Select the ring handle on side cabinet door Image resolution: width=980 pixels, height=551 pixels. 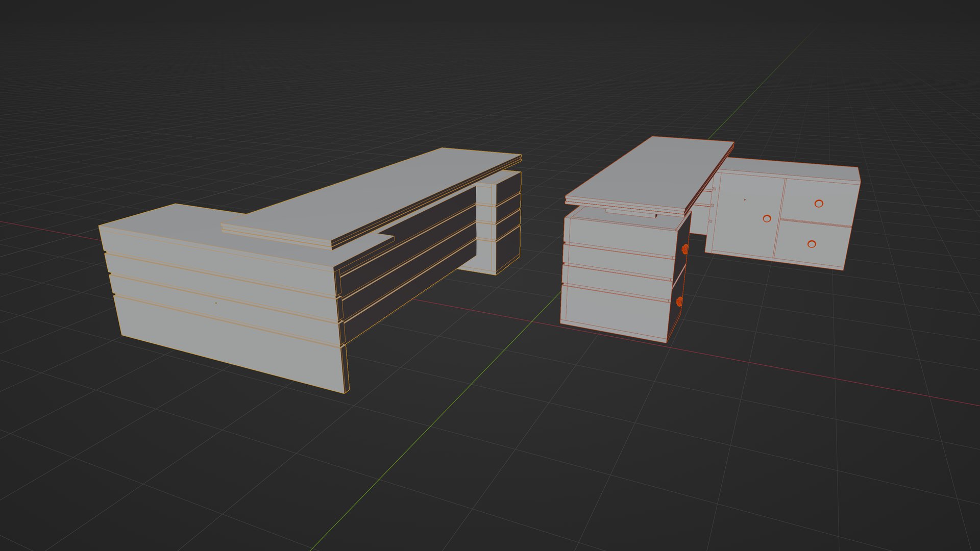coord(767,219)
